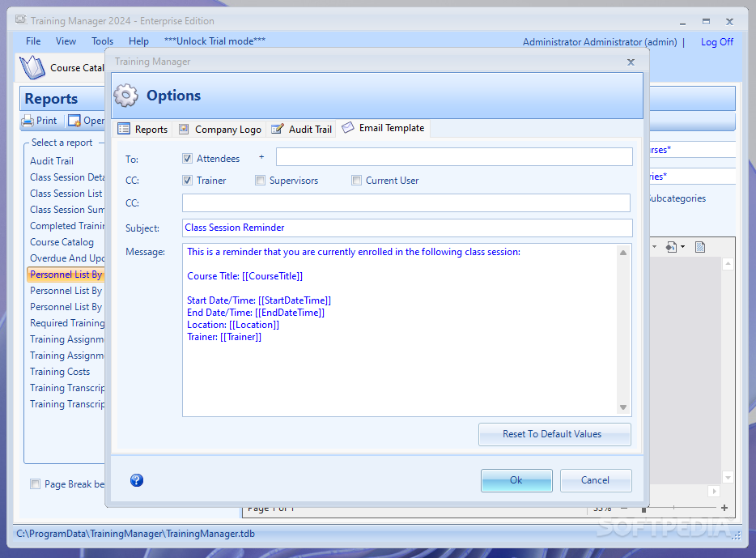756x558 pixels.
Task: Switch to the Reports tab
Action: (x=143, y=130)
